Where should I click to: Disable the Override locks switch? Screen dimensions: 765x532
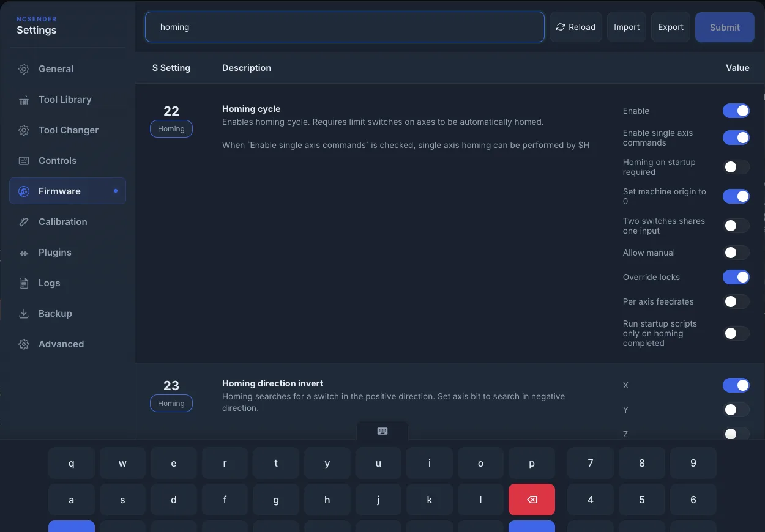pyautogui.click(x=736, y=277)
